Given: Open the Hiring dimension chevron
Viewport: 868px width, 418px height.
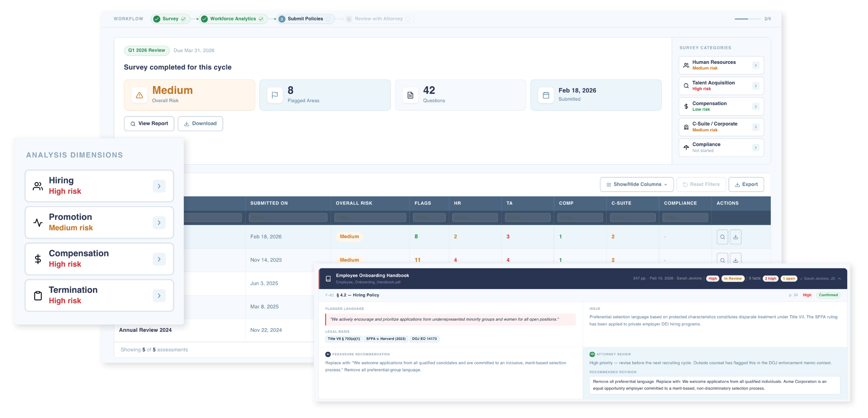Looking at the screenshot, I should (159, 186).
